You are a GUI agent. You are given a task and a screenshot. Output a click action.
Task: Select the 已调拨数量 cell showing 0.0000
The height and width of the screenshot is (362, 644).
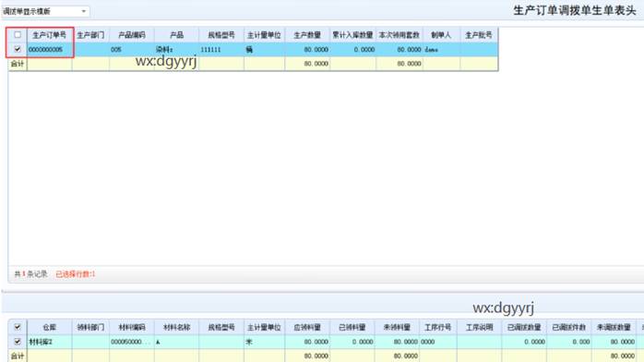tap(524, 342)
